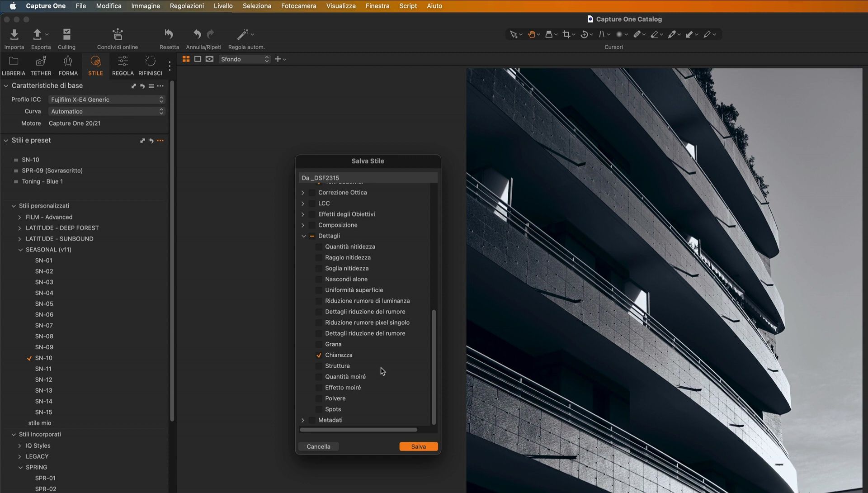Select the rotate cursor tool
This screenshot has height=493, width=868.
pos(584,34)
